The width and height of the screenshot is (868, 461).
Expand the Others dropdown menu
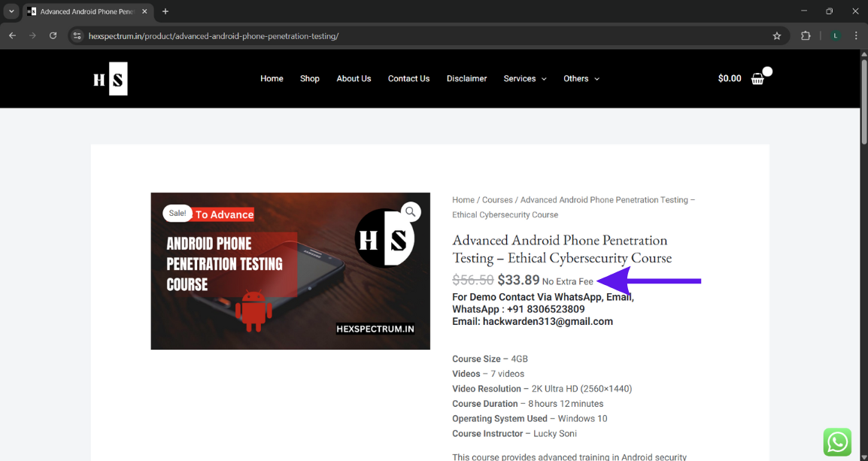click(x=581, y=78)
